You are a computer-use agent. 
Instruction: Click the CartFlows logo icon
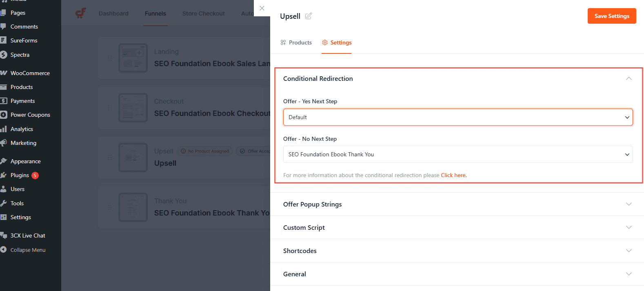click(81, 13)
